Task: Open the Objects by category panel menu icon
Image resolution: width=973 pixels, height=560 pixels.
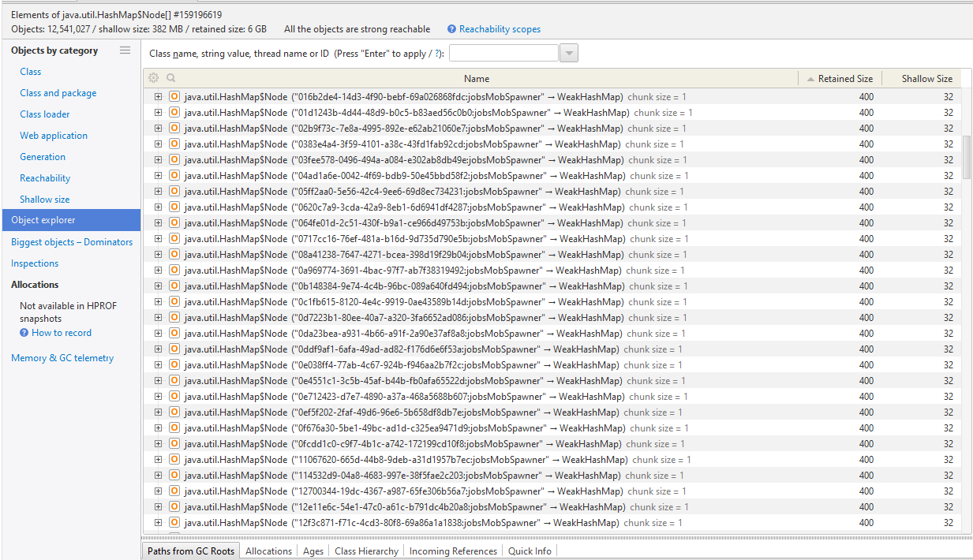Action: pyautogui.click(x=125, y=50)
